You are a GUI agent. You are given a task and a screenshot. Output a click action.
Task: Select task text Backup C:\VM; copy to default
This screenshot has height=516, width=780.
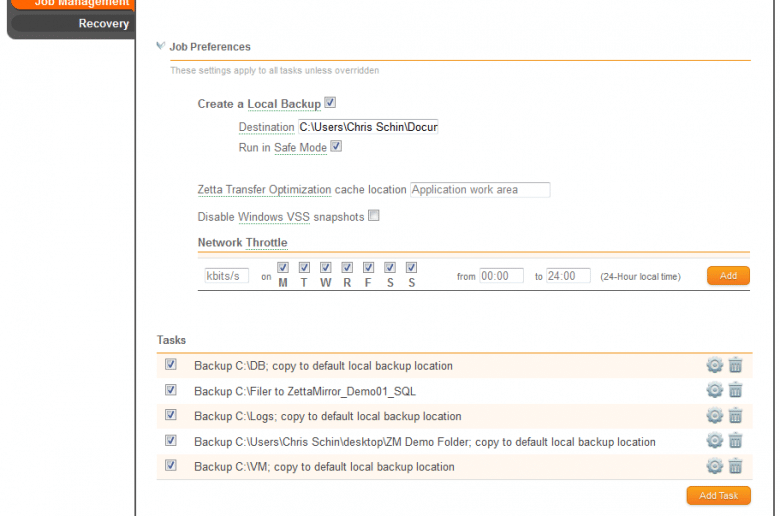[324, 467]
